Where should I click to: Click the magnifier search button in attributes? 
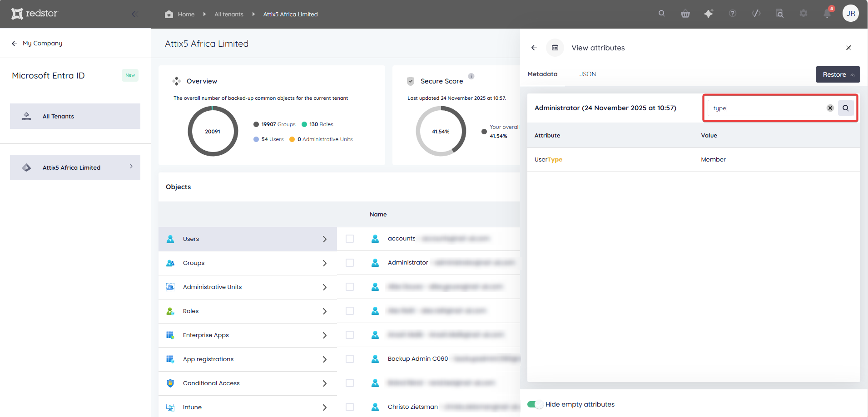pos(846,108)
